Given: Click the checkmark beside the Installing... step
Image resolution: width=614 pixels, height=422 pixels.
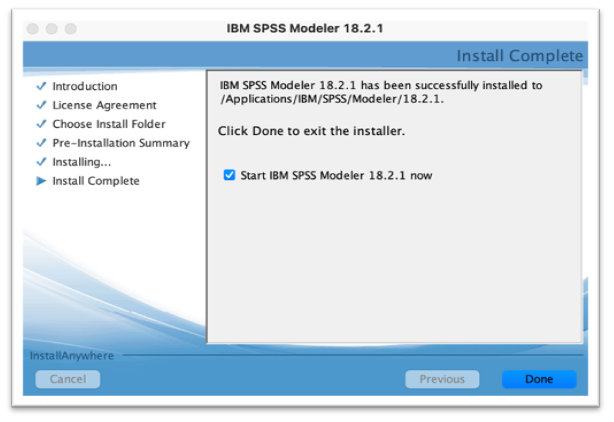Looking at the screenshot, I should click(x=41, y=162).
